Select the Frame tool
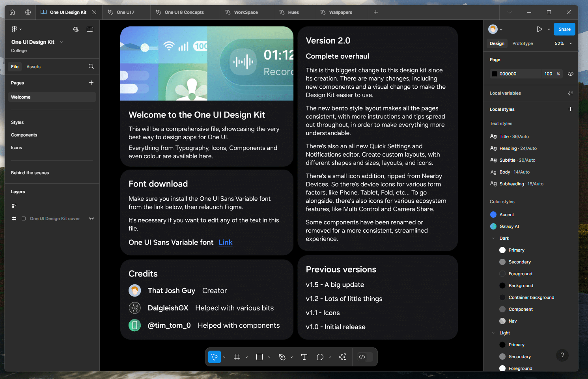The height and width of the screenshot is (379, 588). click(237, 357)
